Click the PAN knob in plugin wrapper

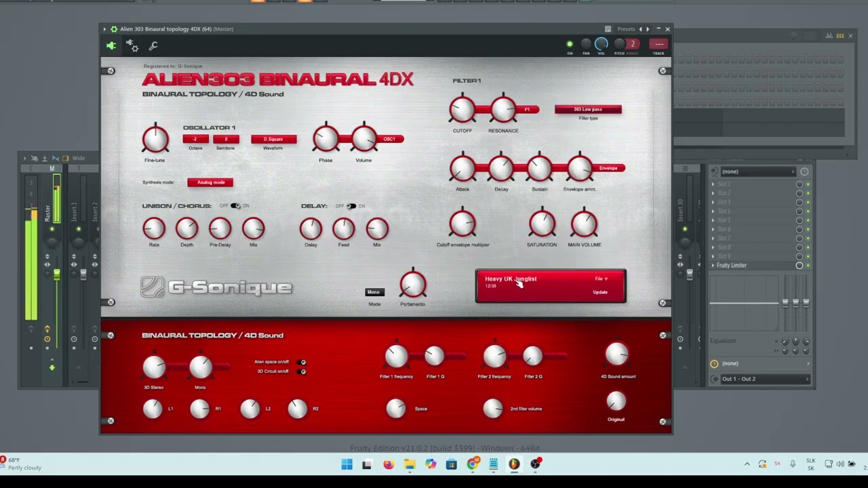click(x=586, y=44)
